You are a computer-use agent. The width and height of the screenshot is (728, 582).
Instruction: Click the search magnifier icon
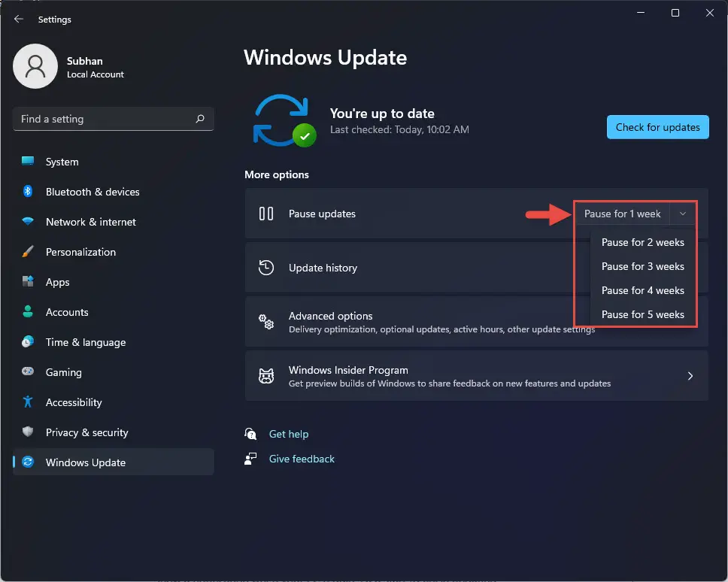pyautogui.click(x=200, y=119)
